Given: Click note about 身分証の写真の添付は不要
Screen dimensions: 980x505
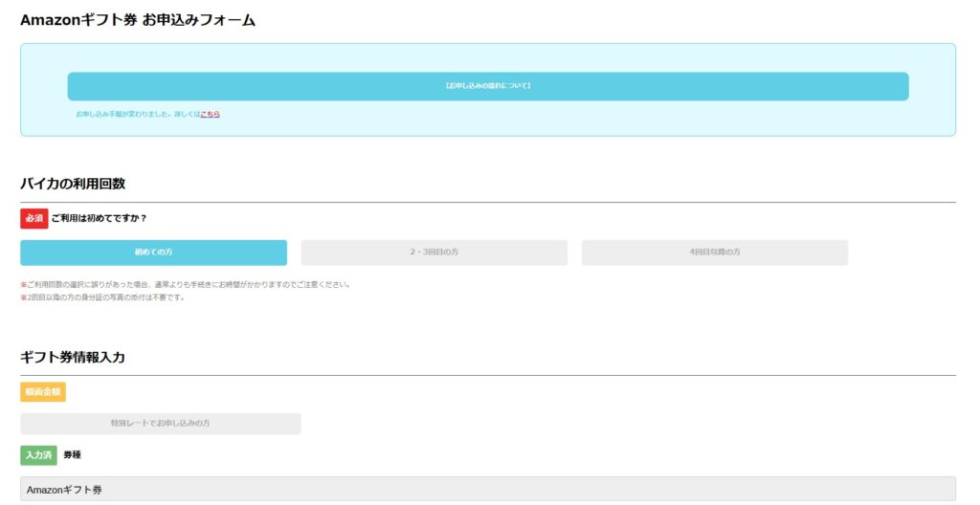Looking at the screenshot, I should coord(101,297).
